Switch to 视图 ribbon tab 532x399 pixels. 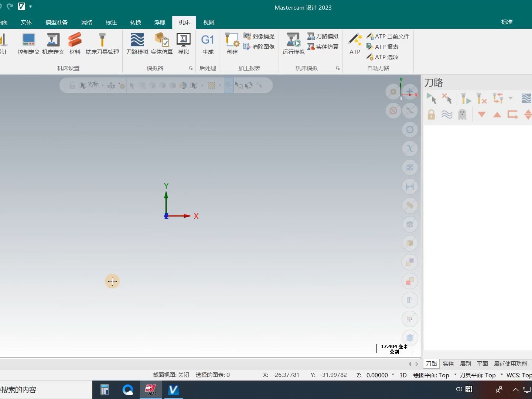pos(209,23)
